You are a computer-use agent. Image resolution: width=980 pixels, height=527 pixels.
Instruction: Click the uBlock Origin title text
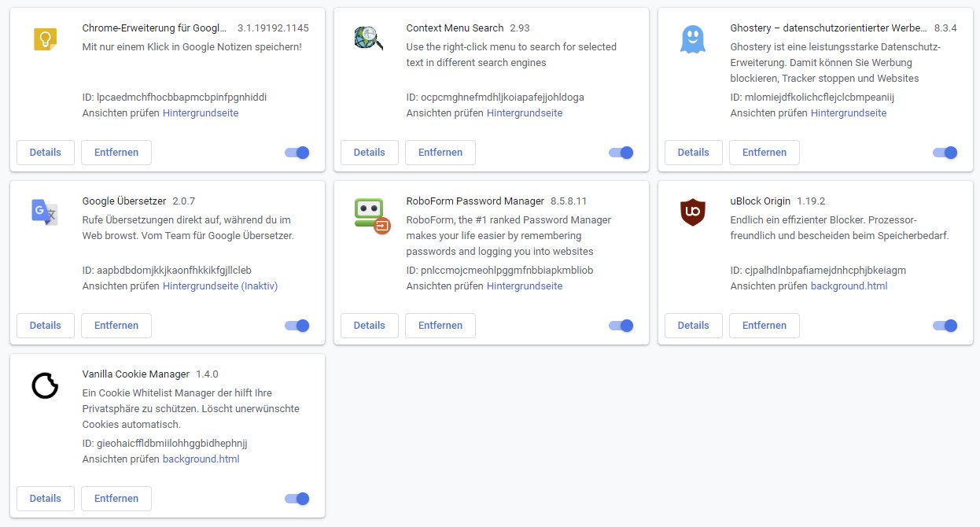coord(760,201)
